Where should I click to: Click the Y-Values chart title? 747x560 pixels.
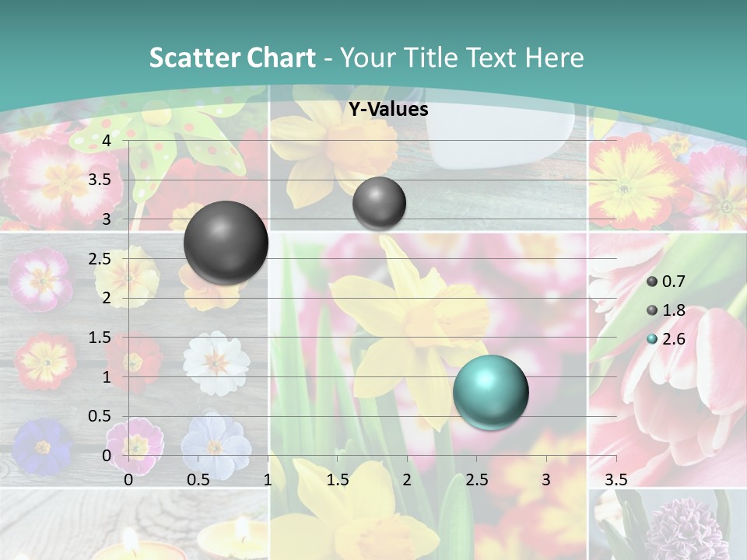(x=388, y=110)
